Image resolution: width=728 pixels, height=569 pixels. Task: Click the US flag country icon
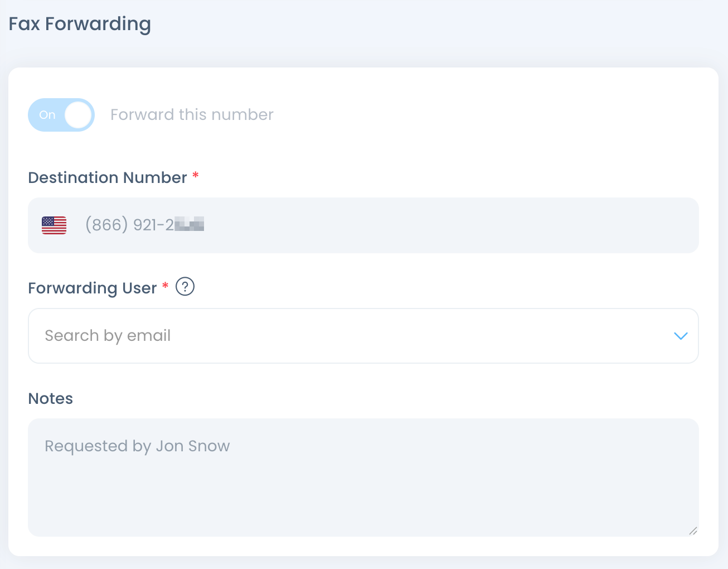[x=54, y=225]
